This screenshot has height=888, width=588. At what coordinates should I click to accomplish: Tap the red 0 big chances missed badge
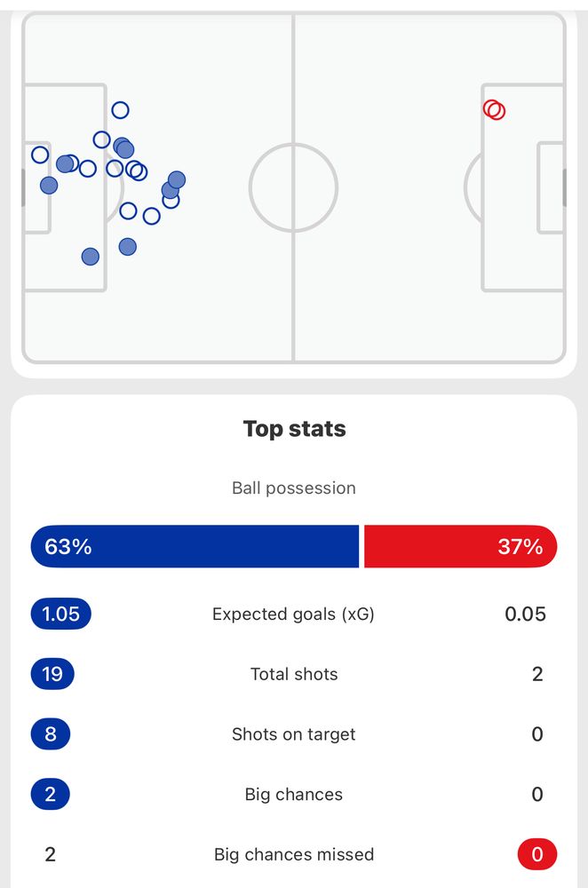pos(537,854)
